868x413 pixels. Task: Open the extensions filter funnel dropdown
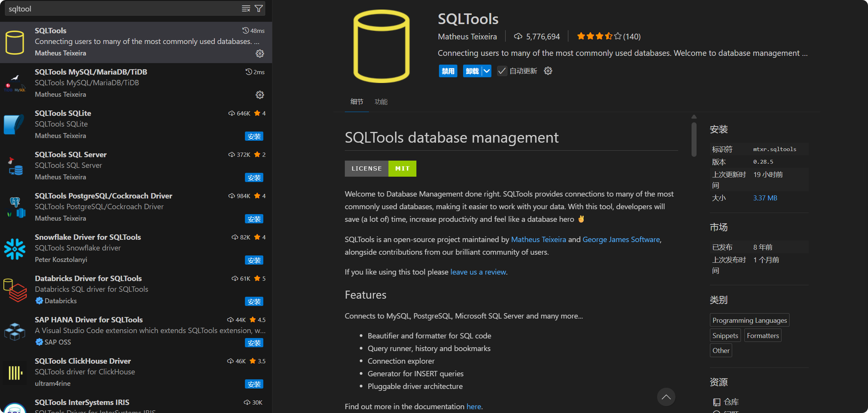point(259,8)
